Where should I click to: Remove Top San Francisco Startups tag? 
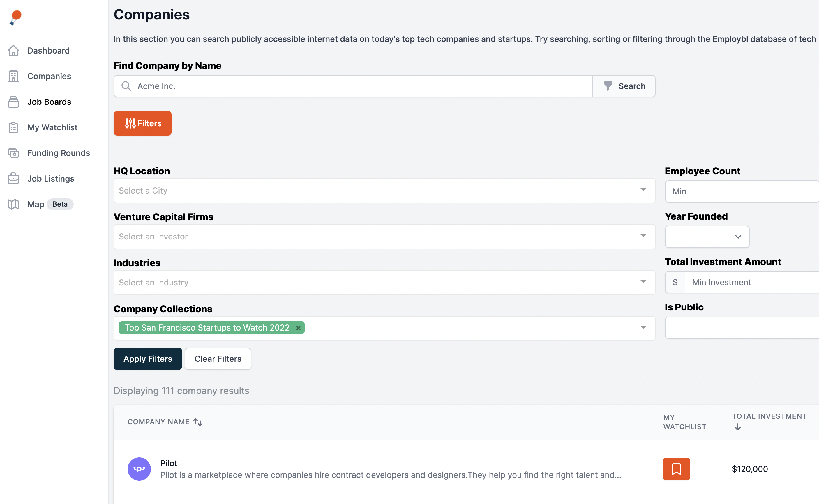click(x=298, y=328)
